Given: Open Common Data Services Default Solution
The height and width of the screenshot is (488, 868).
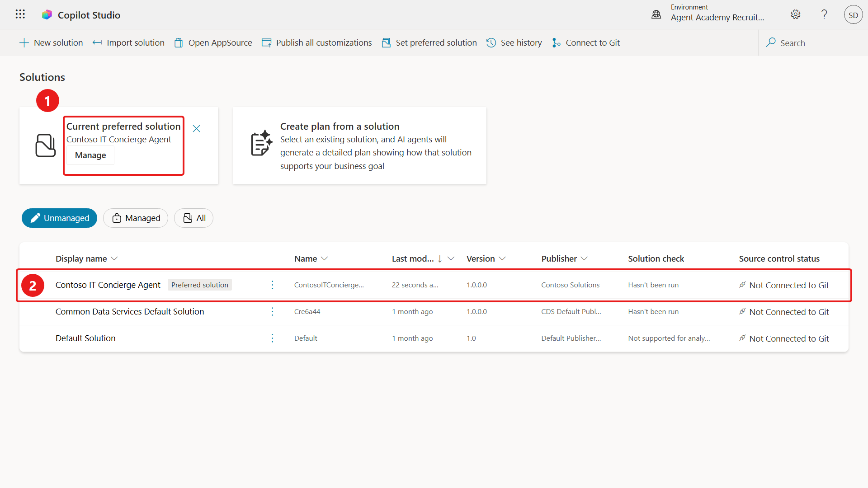Looking at the screenshot, I should 130,312.
